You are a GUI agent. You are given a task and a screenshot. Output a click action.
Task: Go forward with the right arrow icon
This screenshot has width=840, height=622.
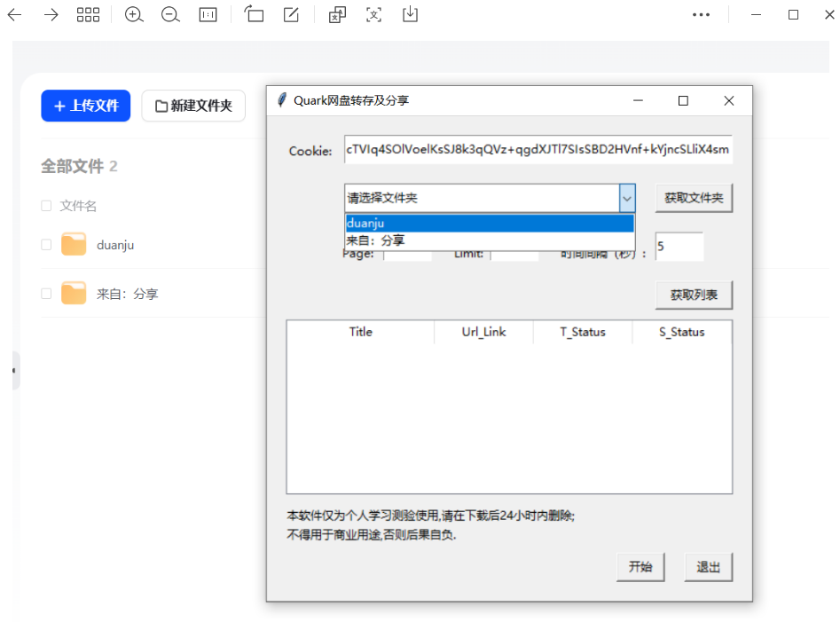click(x=51, y=14)
